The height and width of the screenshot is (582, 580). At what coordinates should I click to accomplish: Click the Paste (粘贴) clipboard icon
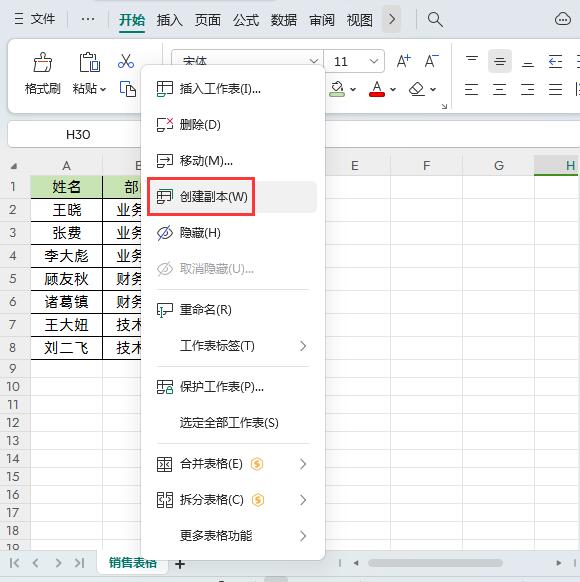89,62
